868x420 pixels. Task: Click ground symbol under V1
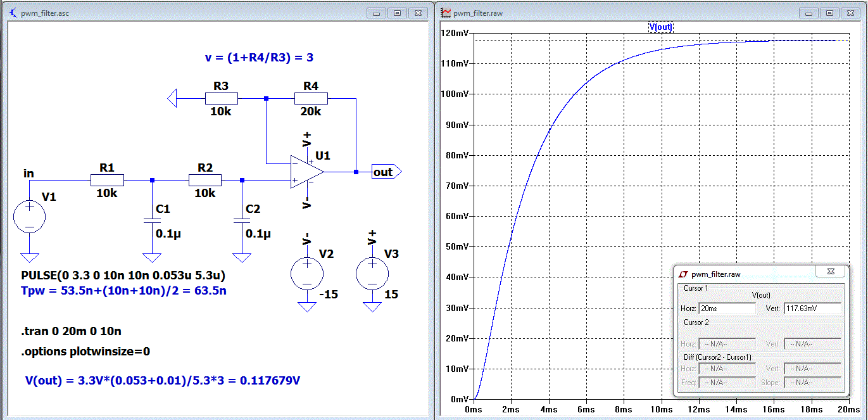pyautogui.click(x=29, y=258)
